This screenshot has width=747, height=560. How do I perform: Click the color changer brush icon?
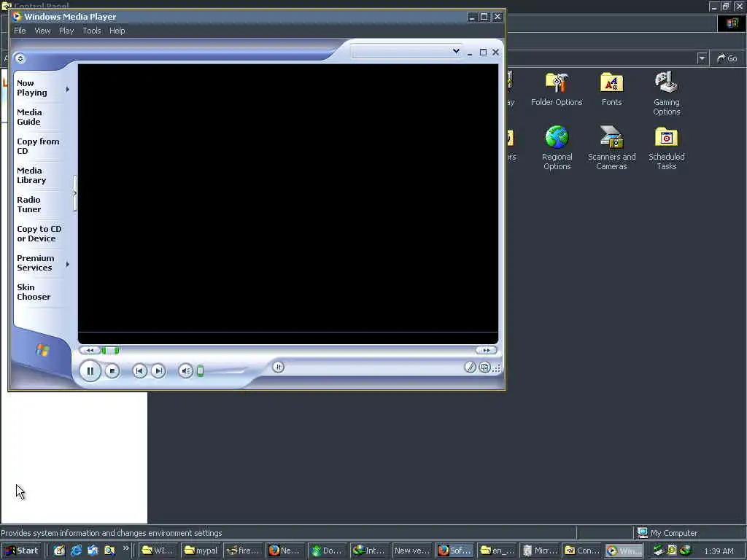click(x=471, y=367)
